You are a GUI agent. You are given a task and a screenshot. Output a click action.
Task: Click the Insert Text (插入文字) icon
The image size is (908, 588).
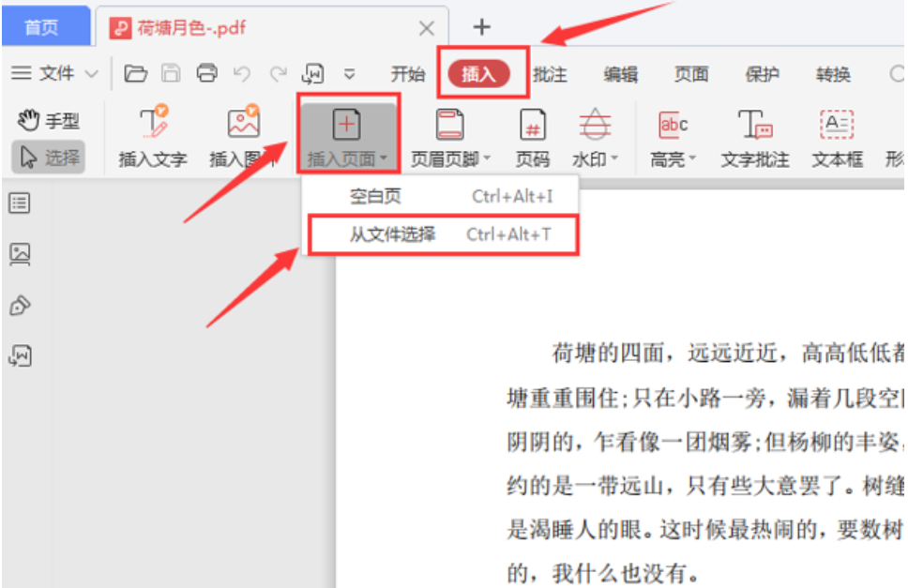[152, 126]
